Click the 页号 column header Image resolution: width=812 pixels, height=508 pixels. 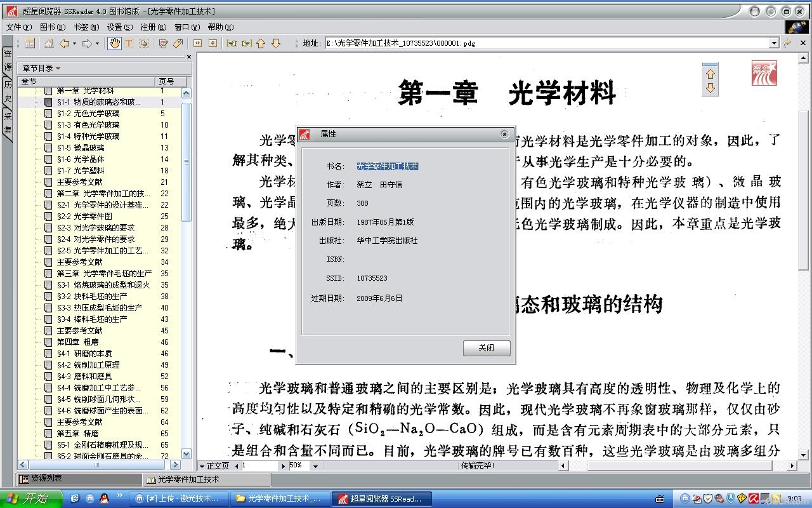[x=171, y=81]
